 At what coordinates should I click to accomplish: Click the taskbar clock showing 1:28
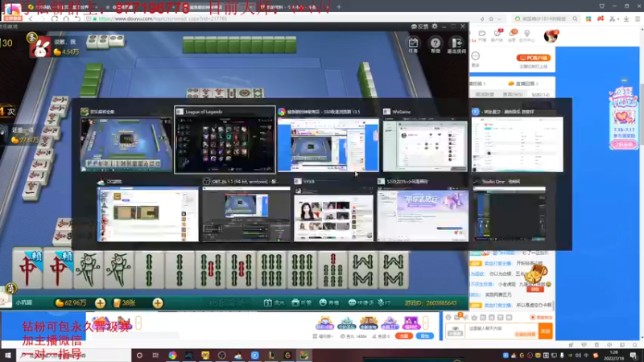tap(614, 356)
